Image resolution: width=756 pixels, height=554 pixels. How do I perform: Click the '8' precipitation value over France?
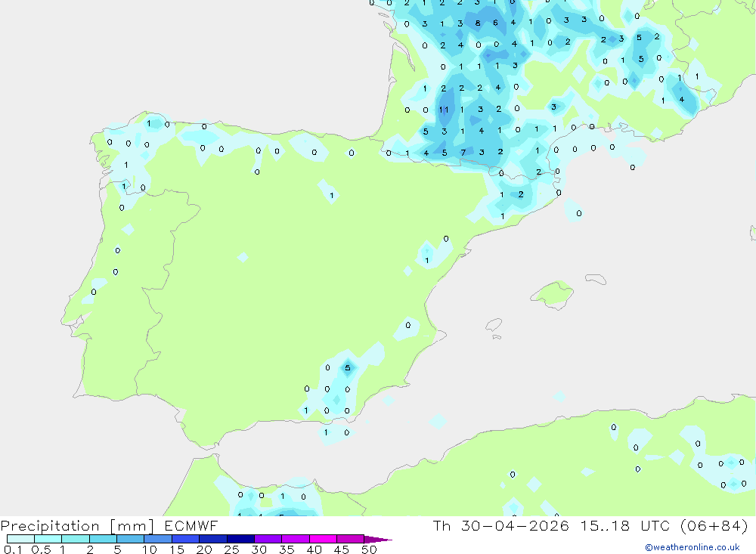coord(478,23)
